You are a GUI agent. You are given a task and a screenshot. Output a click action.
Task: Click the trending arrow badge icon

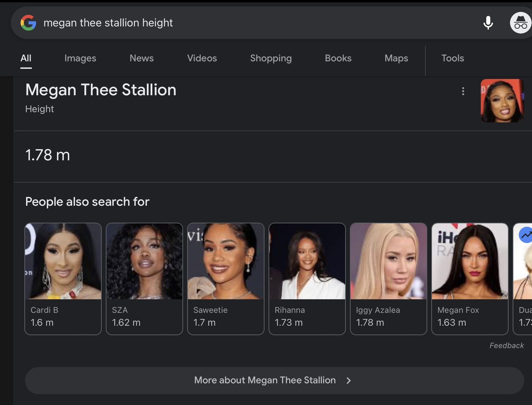(526, 235)
